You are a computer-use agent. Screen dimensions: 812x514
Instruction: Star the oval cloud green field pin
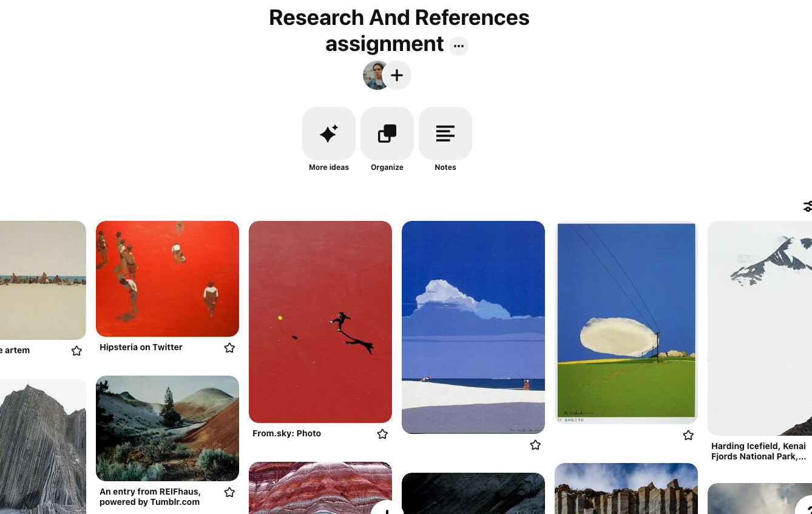(x=688, y=435)
